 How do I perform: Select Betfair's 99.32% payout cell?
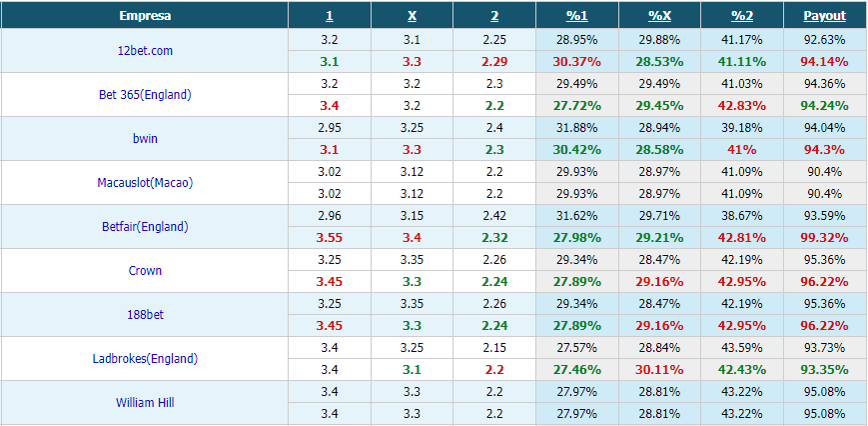click(825, 238)
